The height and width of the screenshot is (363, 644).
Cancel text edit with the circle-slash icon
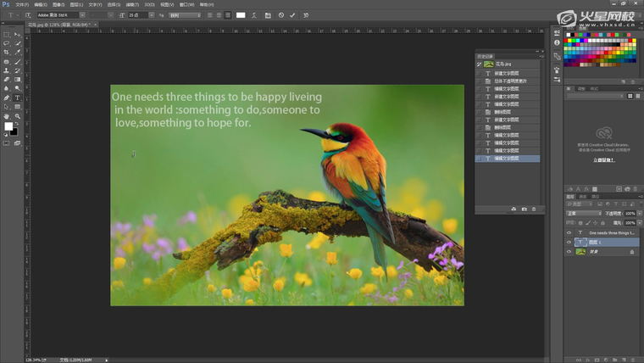[x=281, y=15]
